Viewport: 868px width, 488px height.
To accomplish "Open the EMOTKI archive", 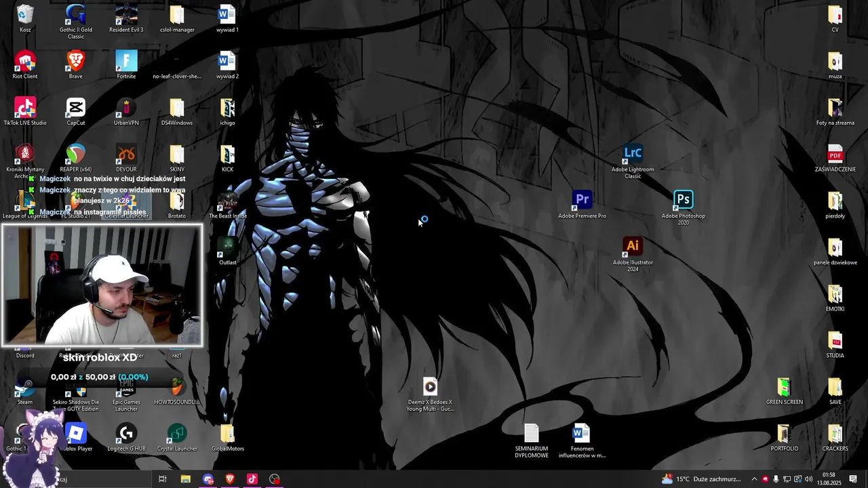I will (835, 298).
